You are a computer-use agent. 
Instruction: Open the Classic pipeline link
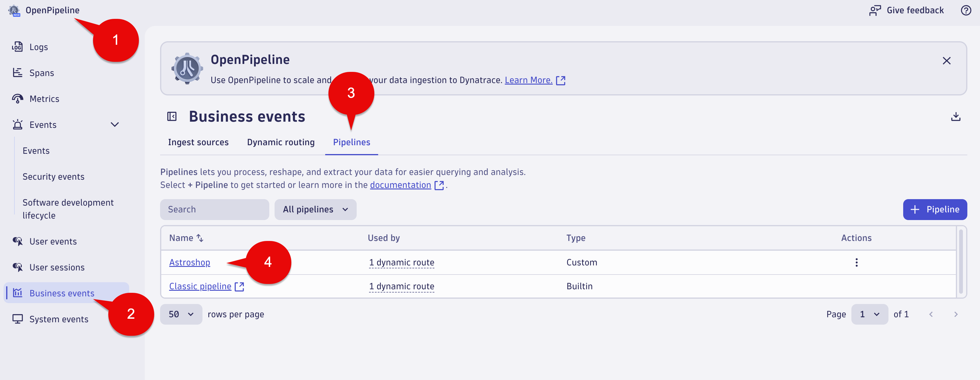coord(200,286)
